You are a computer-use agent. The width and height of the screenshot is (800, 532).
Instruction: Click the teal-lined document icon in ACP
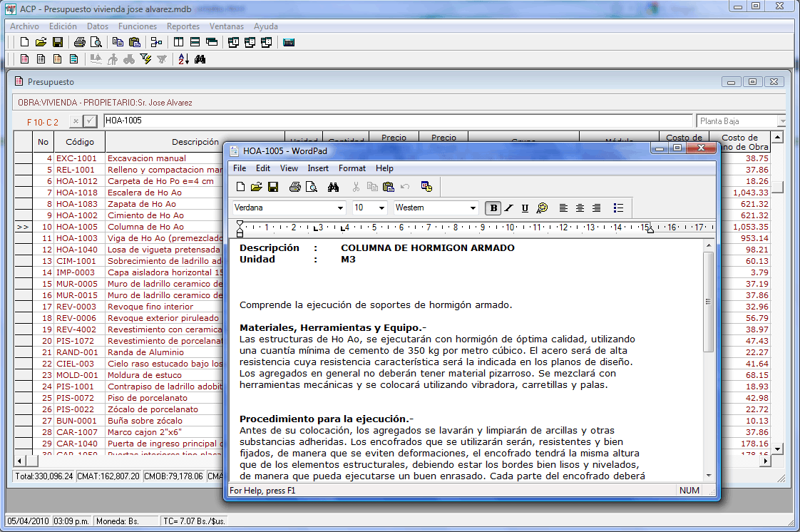coord(74,59)
